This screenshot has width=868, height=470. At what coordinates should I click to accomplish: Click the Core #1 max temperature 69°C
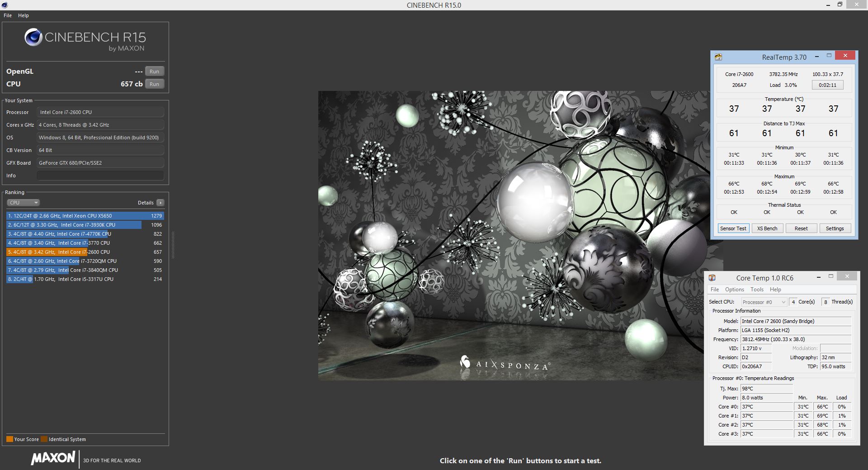822,416
